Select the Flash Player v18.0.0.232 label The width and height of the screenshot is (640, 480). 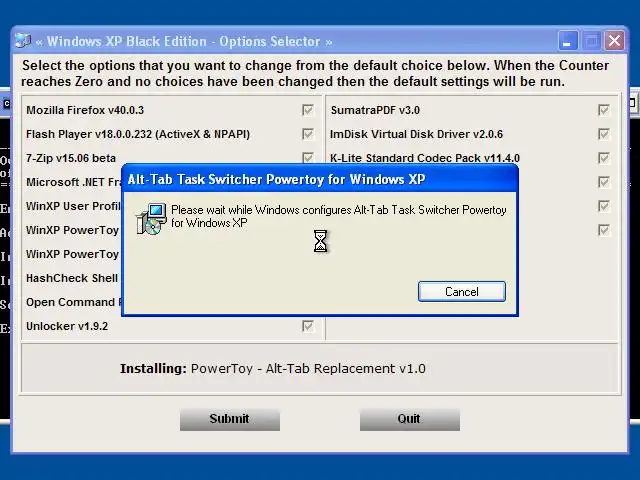pos(138,134)
